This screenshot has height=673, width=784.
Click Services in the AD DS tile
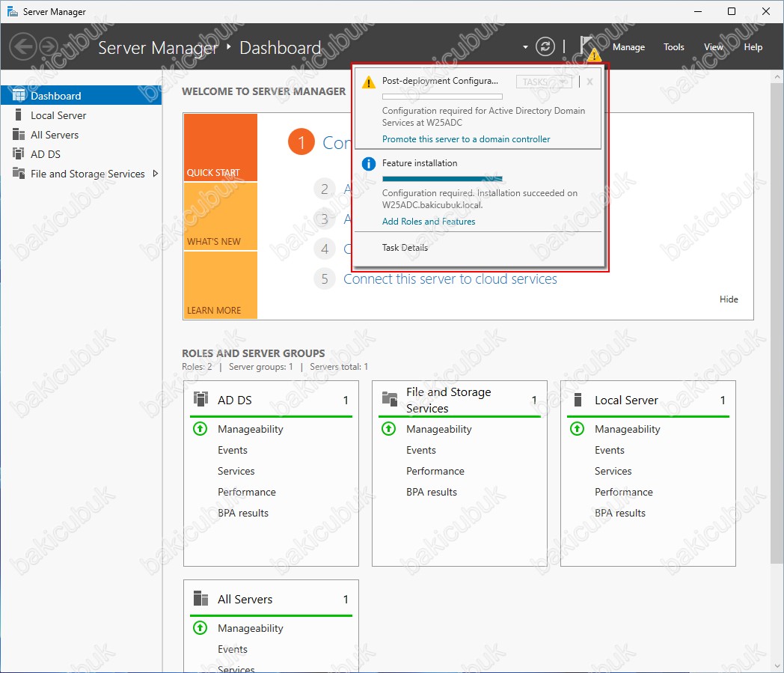click(x=236, y=471)
